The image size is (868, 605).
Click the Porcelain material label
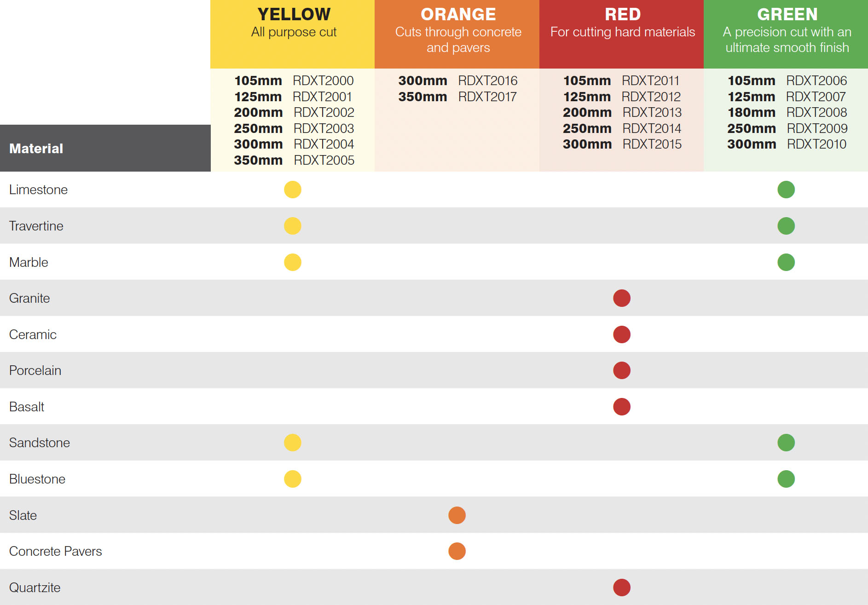pos(35,370)
